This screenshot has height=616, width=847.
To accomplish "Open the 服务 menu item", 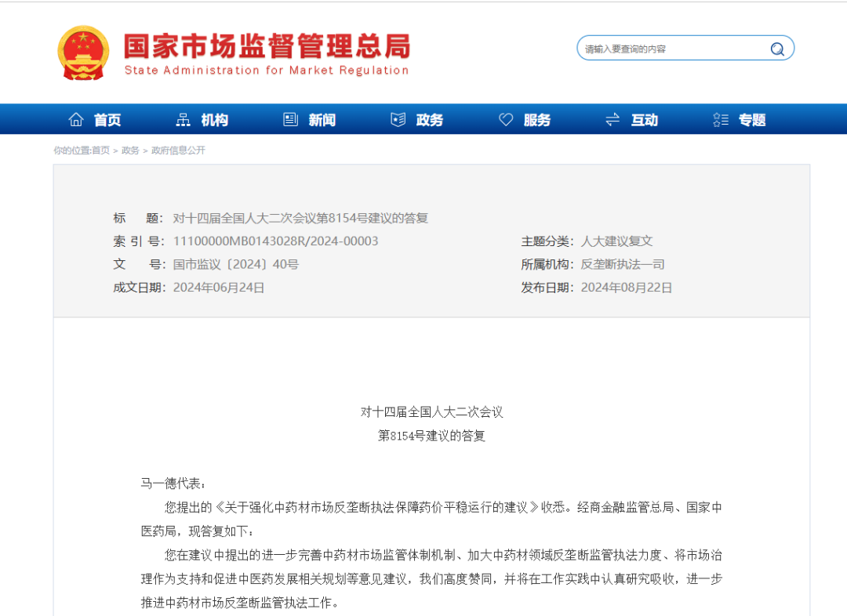I will coord(538,119).
